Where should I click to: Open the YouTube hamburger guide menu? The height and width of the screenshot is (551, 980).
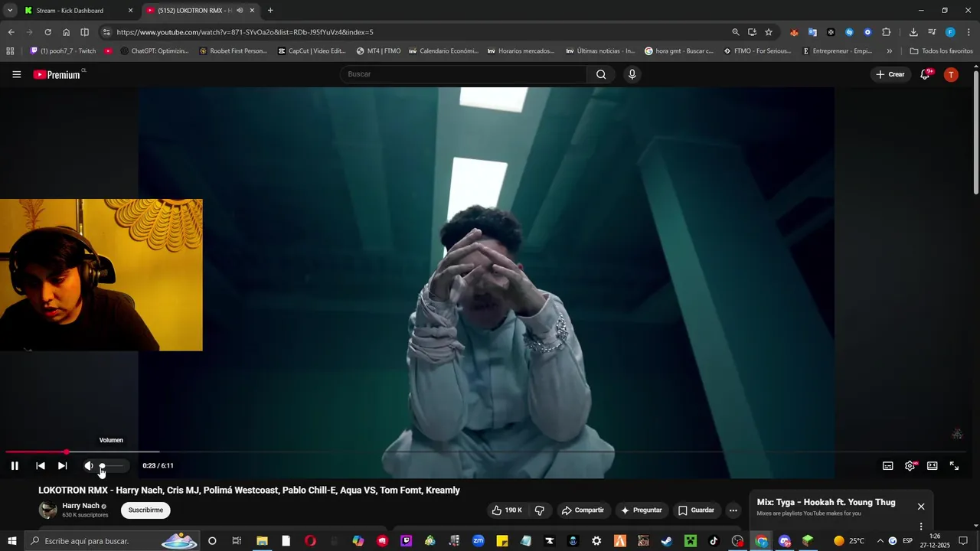(17, 74)
